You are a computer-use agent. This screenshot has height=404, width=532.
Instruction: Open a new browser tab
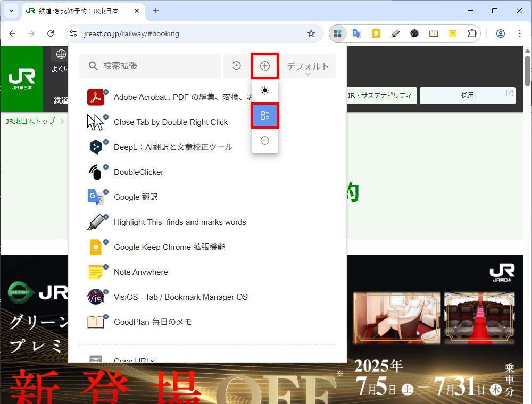pos(156,11)
